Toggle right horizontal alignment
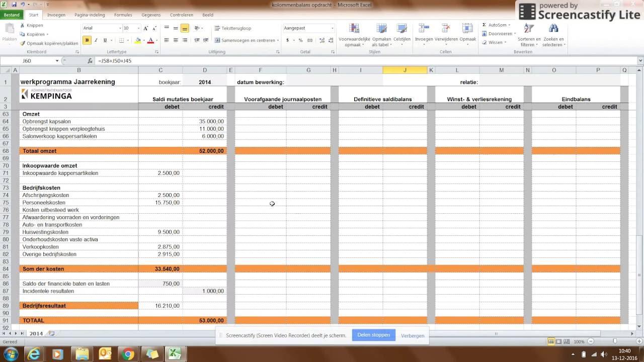644x362 pixels. pyautogui.click(x=185, y=40)
